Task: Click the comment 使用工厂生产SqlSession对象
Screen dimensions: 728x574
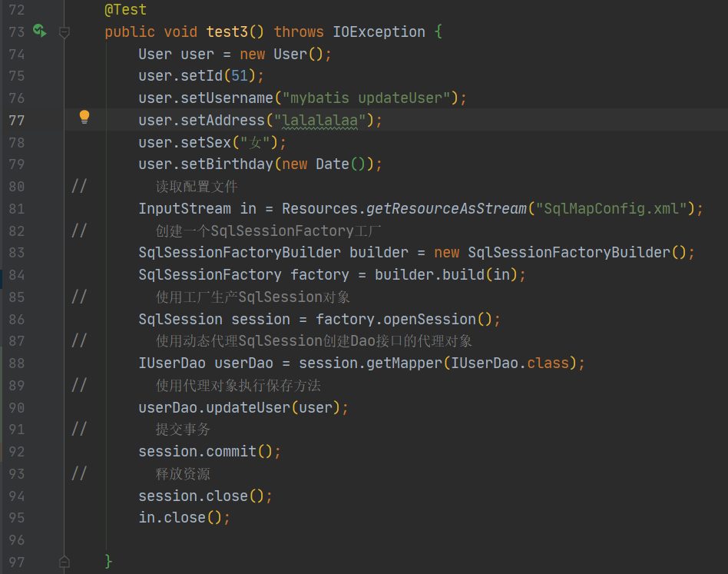Action: click(253, 297)
